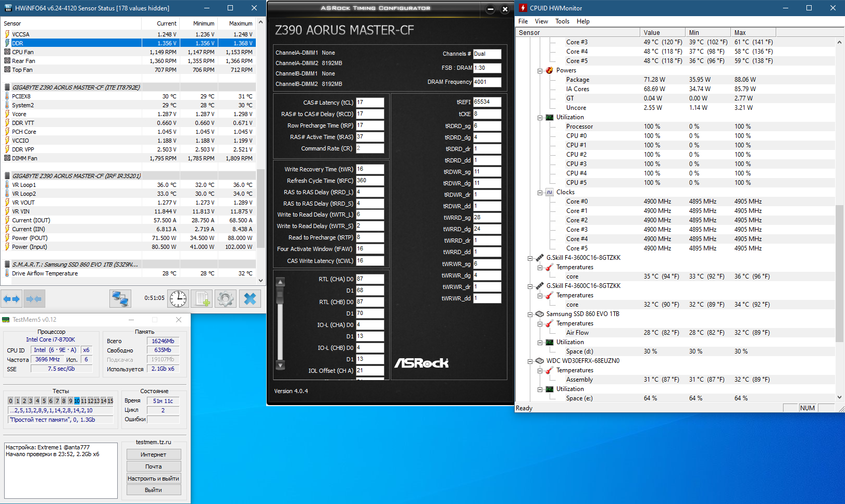Image resolution: width=845 pixels, height=504 pixels.
Task: Select Power (POUT) row in HWiNFO
Action: click(129, 238)
